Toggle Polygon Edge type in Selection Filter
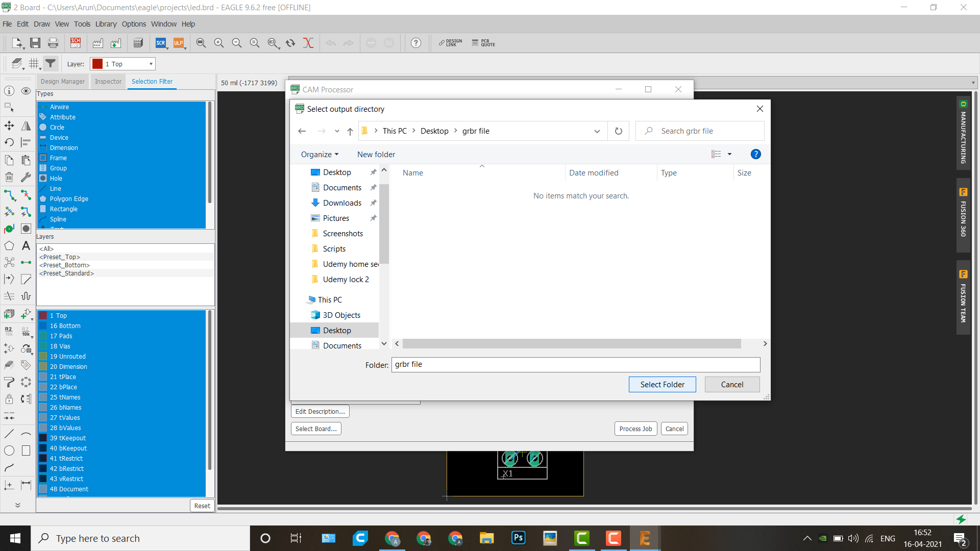 click(121, 199)
